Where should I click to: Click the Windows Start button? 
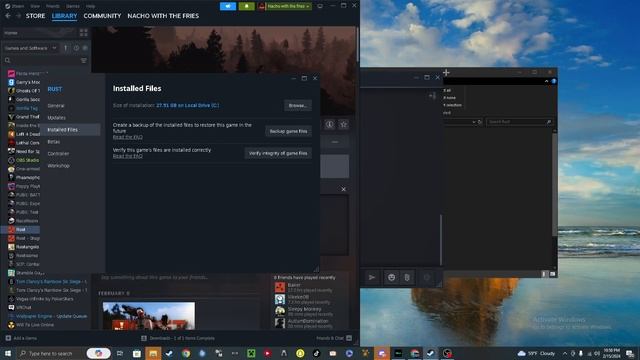pos(8,353)
